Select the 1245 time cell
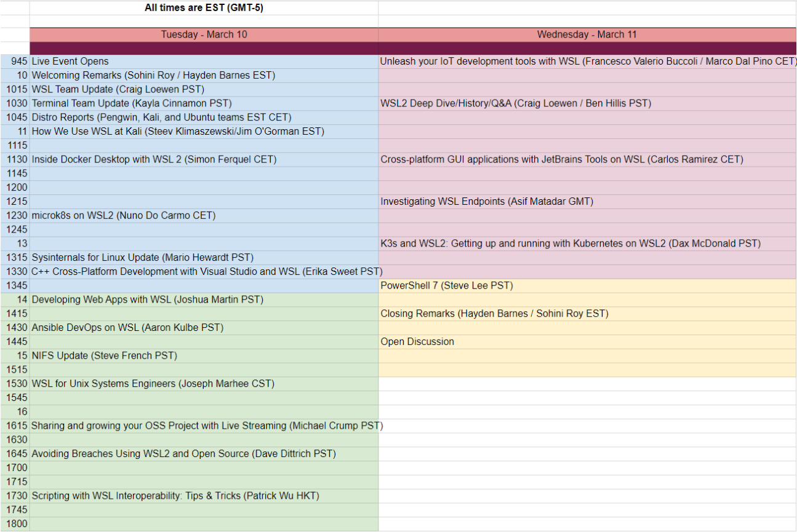 point(15,229)
